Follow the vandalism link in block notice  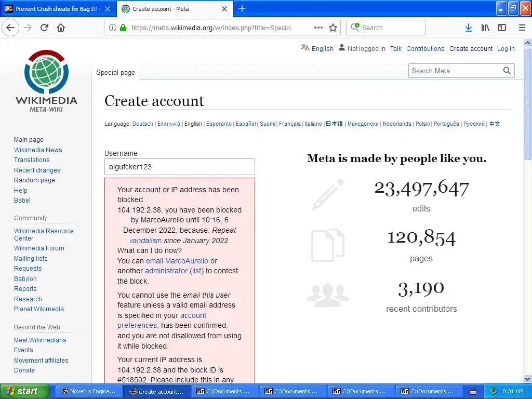coord(145,241)
